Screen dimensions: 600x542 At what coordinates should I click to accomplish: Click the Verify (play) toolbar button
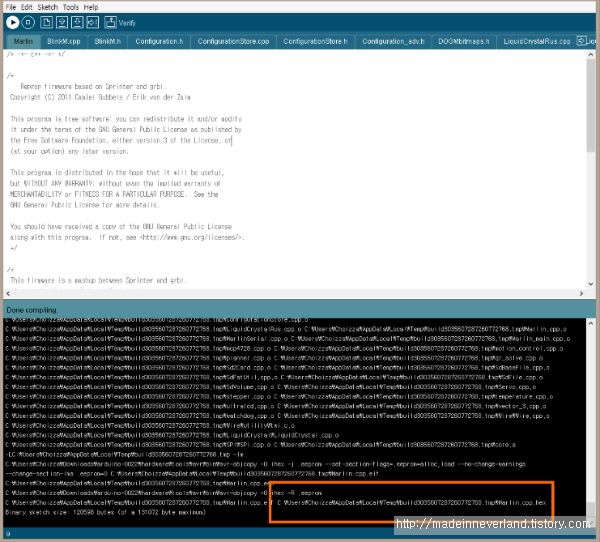(x=12, y=23)
